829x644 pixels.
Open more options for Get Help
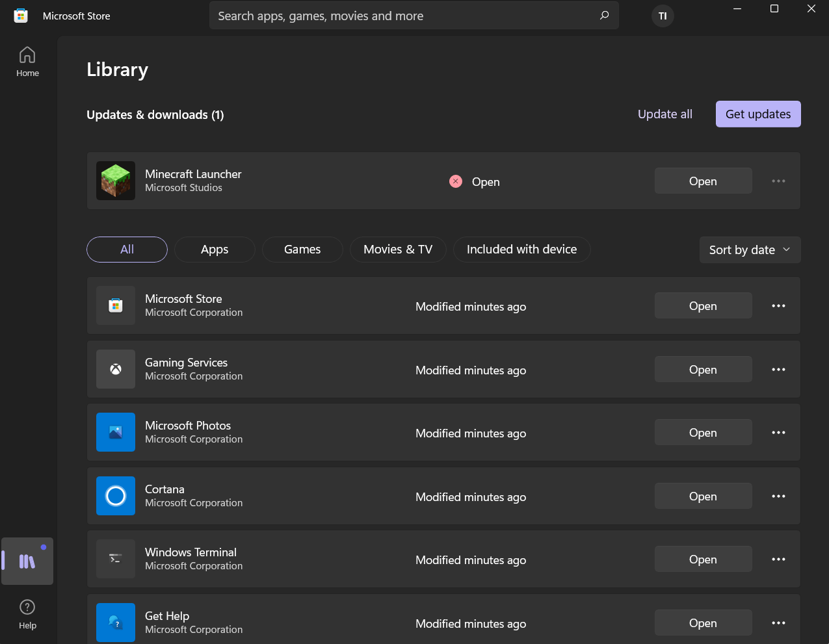778,623
